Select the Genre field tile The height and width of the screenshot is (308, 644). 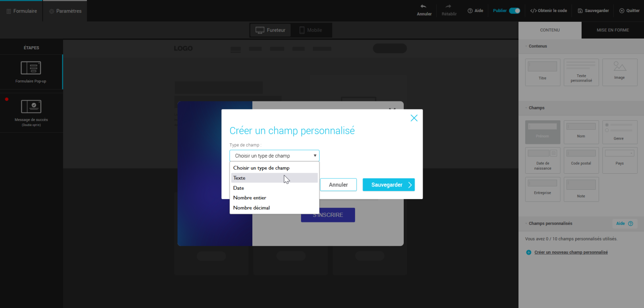pos(620,132)
